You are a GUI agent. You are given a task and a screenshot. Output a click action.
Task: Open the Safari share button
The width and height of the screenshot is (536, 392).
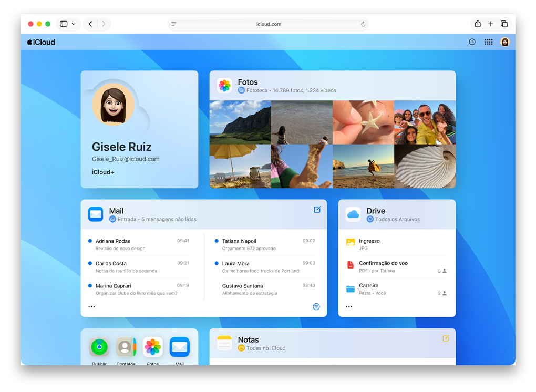click(x=478, y=24)
